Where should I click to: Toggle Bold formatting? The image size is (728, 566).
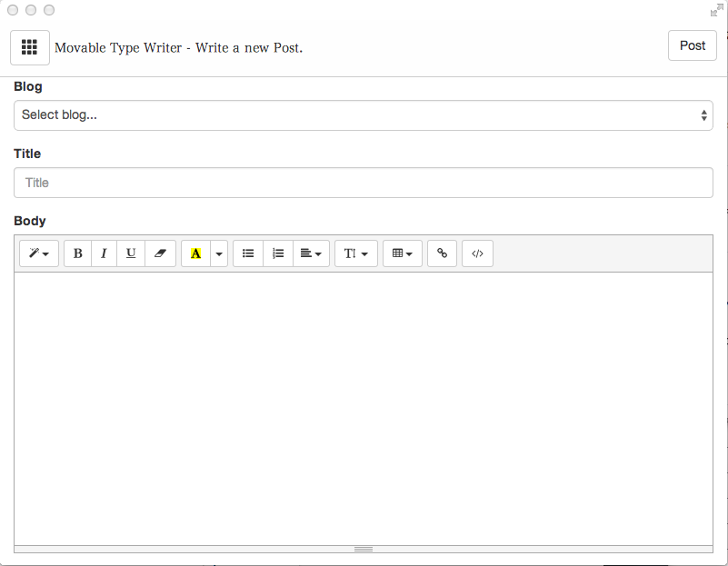click(x=77, y=253)
